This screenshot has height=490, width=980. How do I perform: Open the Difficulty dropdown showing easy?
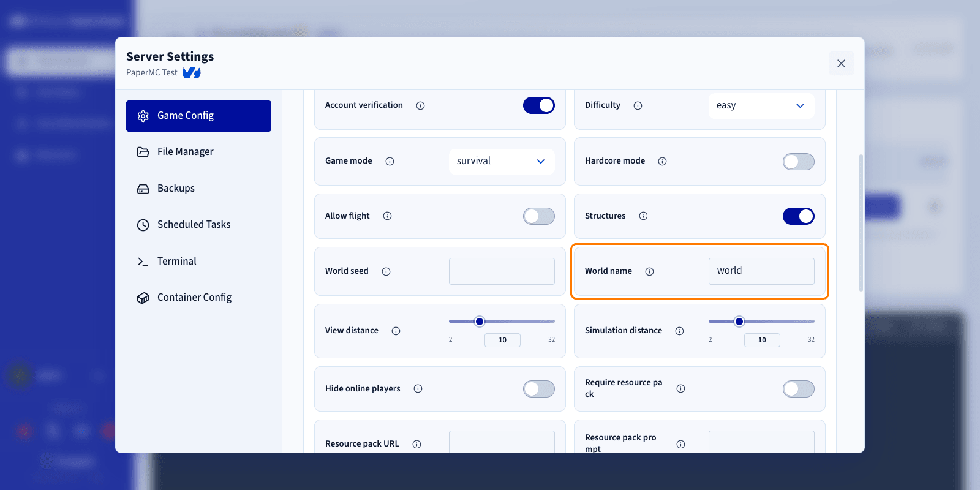[761, 105]
